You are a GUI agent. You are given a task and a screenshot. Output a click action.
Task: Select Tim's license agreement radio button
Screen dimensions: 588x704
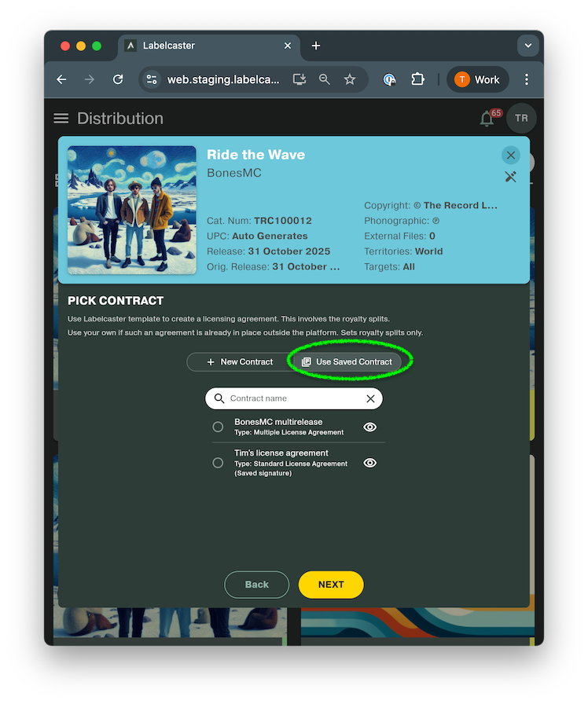point(218,463)
